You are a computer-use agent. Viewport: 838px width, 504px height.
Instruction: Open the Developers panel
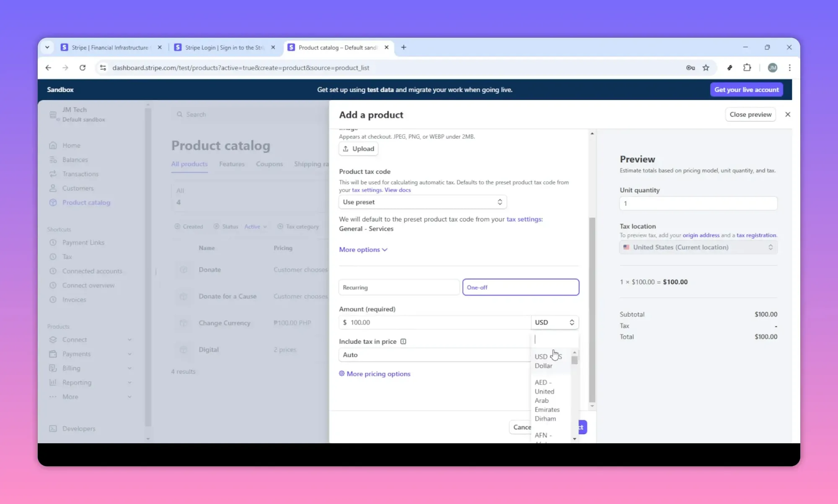(x=78, y=428)
